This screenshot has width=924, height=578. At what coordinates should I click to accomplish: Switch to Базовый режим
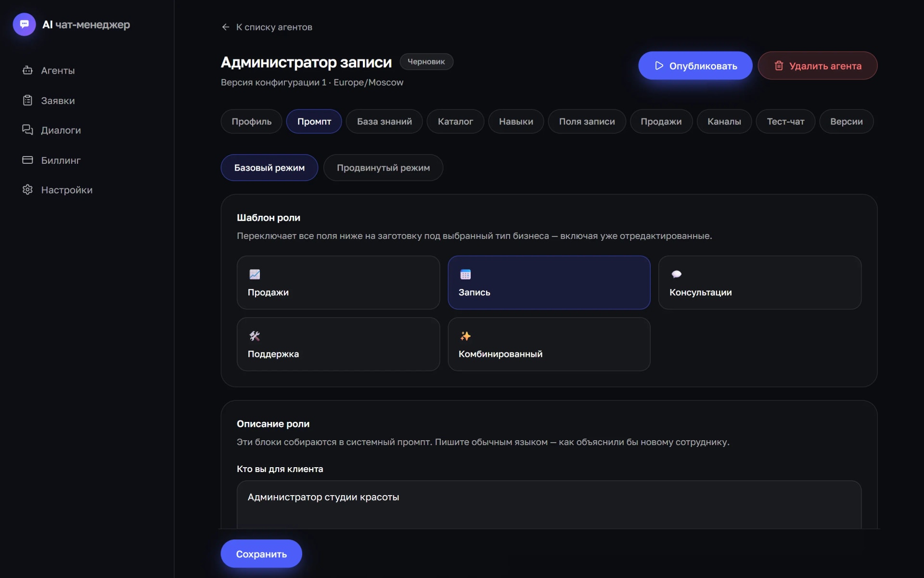tap(269, 168)
